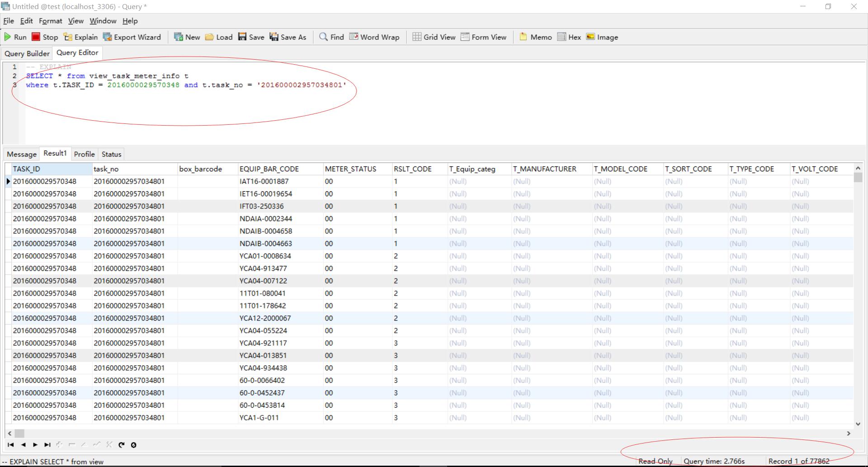Click the TASK_ID column header
Viewport: 868px width, 467px height.
click(52, 169)
